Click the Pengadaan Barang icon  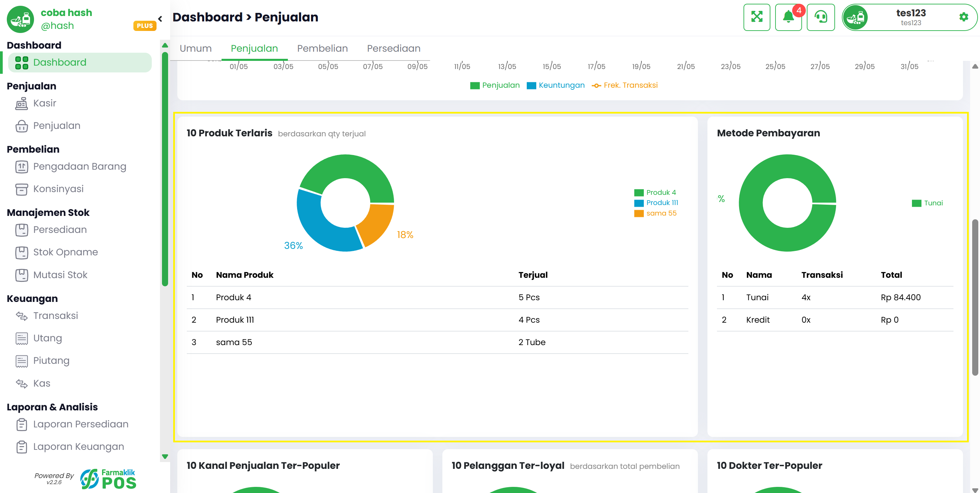[x=21, y=167]
